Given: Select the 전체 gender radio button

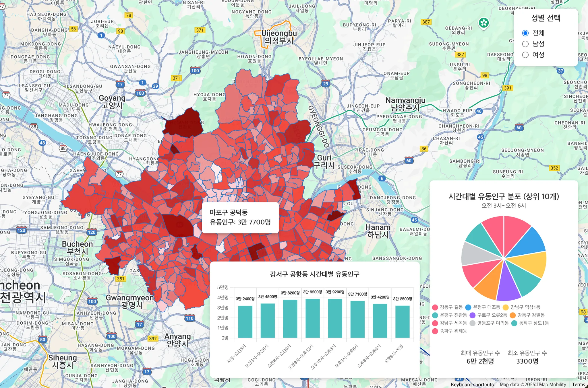Looking at the screenshot, I should [x=525, y=33].
